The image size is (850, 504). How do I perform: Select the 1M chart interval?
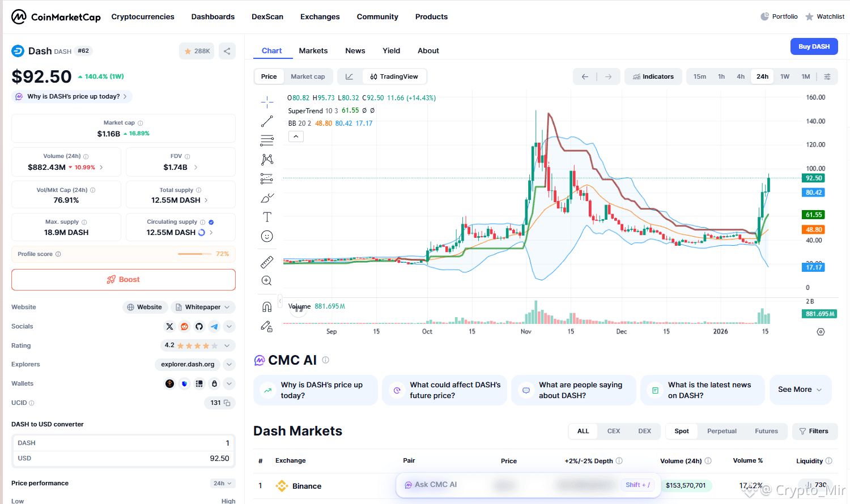(x=806, y=76)
